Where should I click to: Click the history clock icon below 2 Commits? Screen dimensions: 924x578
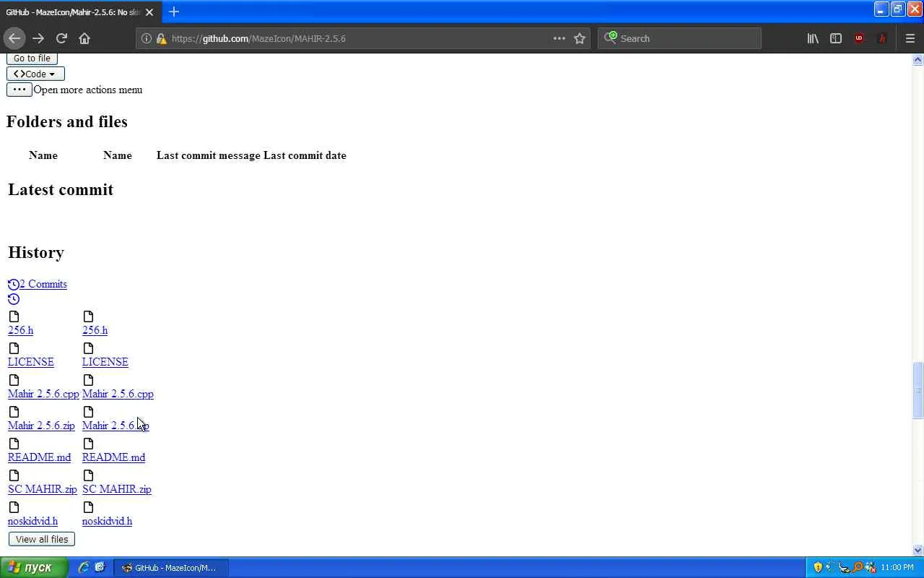[14, 299]
